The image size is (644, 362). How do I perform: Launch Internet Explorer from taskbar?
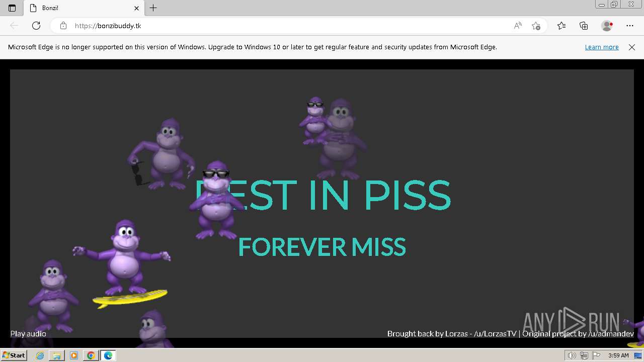[x=40, y=355]
